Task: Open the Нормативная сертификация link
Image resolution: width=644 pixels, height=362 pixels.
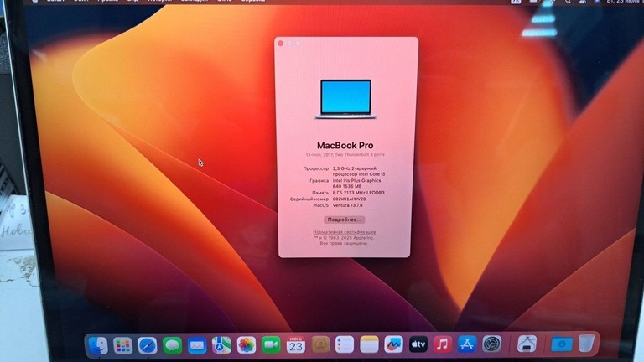Action: coord(344,232)
